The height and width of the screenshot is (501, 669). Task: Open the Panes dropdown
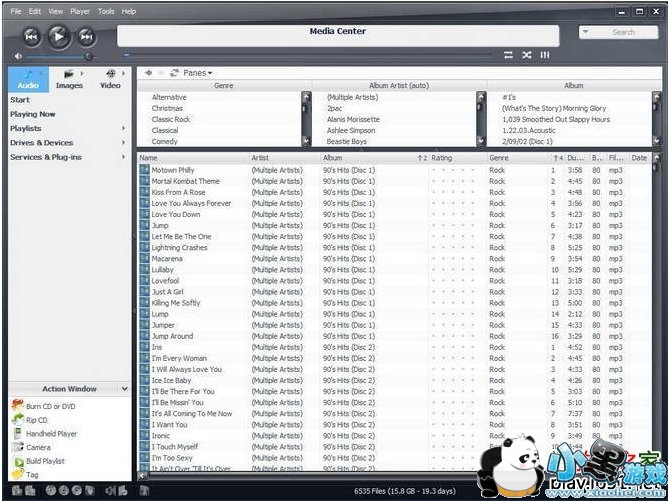[x=198, y=73]
